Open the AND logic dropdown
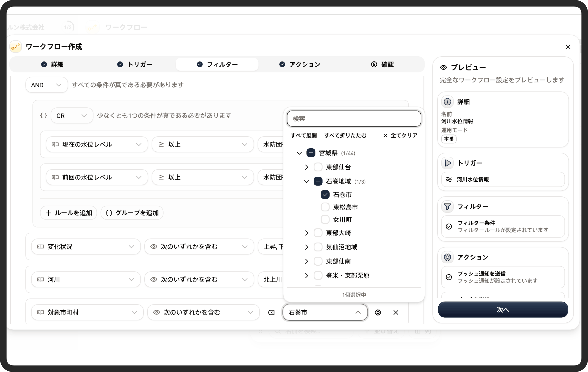This screenshot has height=372, width=588. (46, 85)
